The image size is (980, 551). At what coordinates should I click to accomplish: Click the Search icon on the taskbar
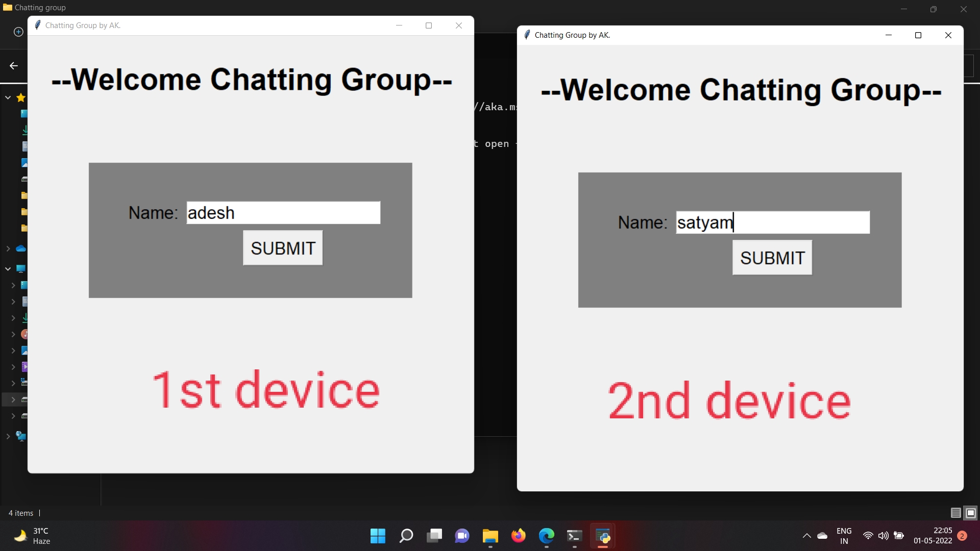[x=406, y=536]
